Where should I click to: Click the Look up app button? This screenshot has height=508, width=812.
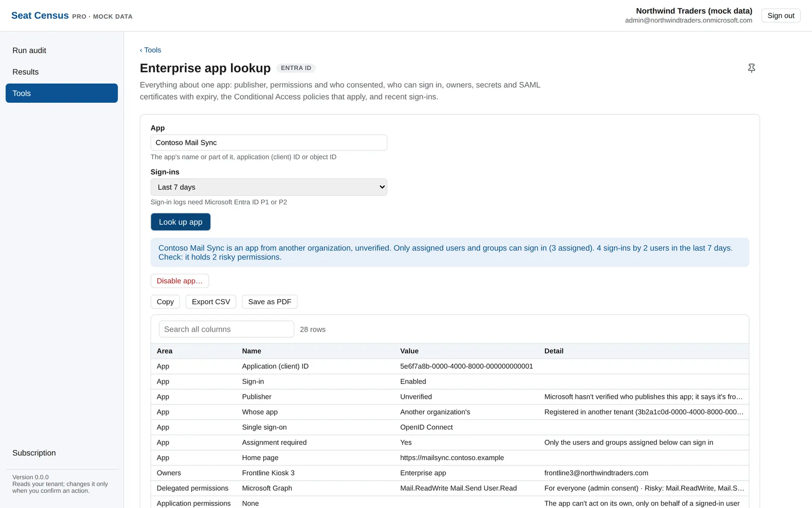[180, 222]
